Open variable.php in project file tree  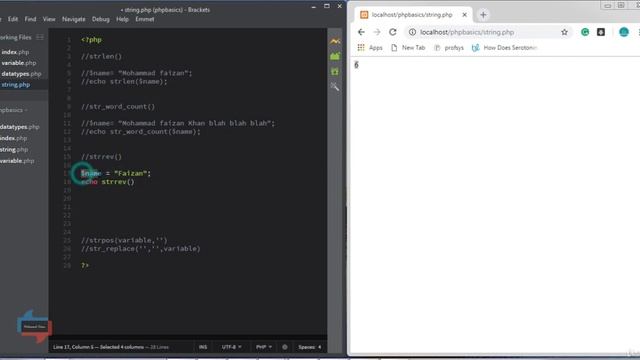tap(17, 161)
